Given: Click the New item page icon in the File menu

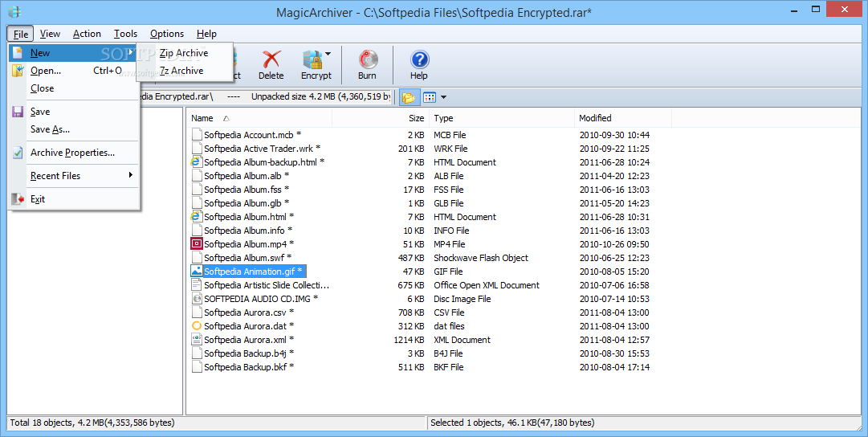Looking at the screenshot, I should [x=18, y=53].
